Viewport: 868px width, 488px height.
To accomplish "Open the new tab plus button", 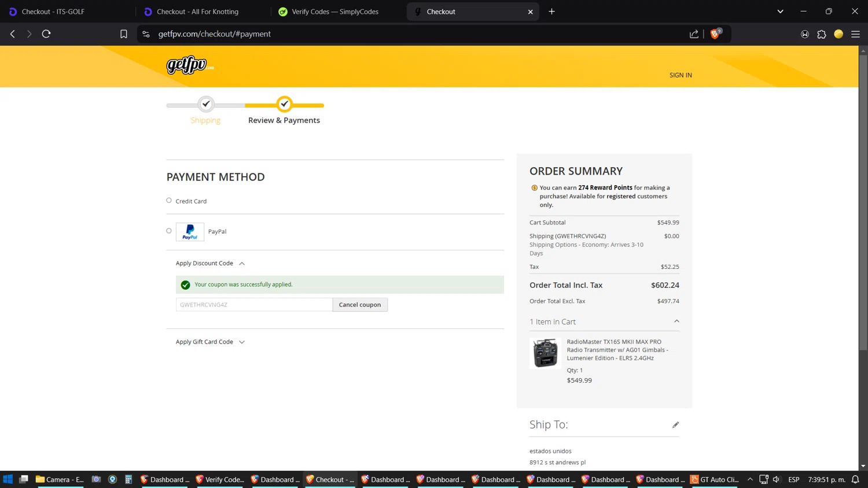I will tap(551, 12).
